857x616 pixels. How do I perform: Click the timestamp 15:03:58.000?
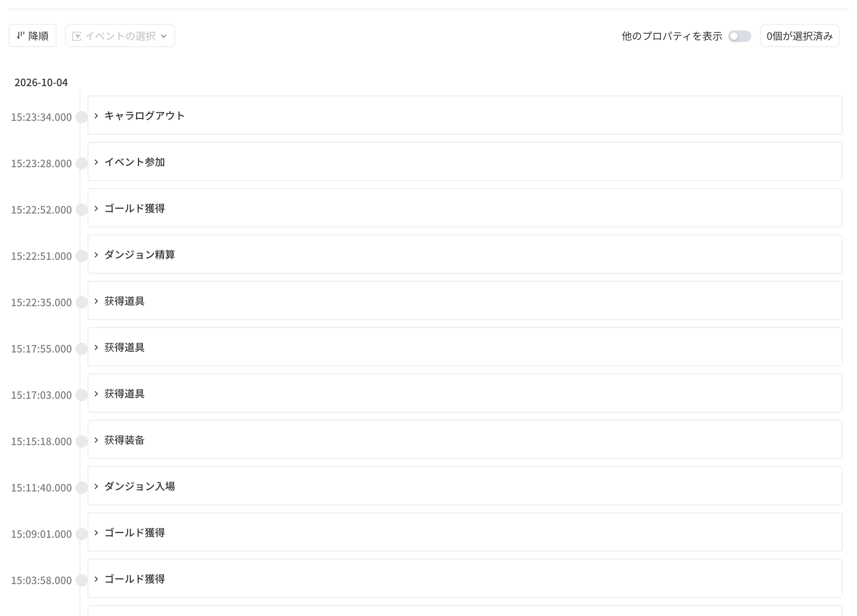pyautogui.click(x=41, y=580)
